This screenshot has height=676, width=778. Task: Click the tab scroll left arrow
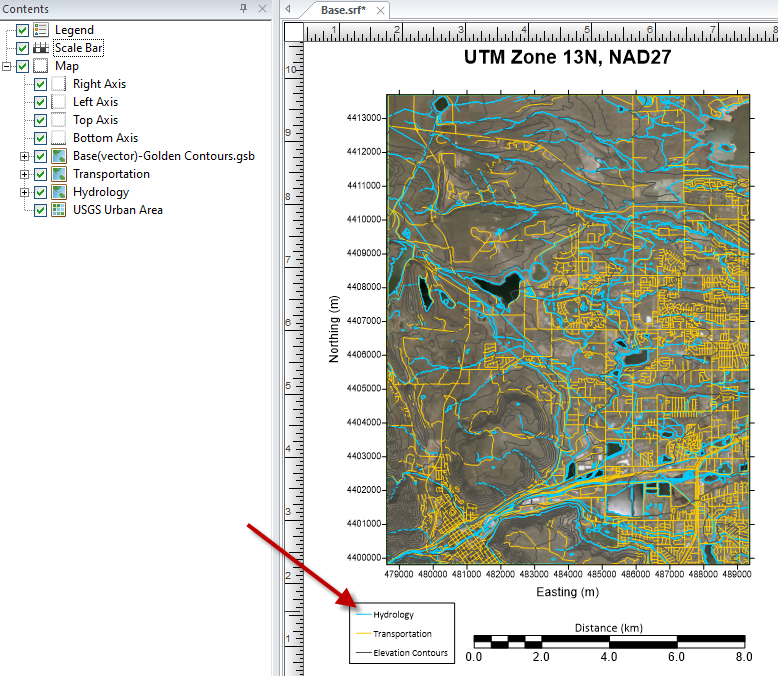click(288, 8)
